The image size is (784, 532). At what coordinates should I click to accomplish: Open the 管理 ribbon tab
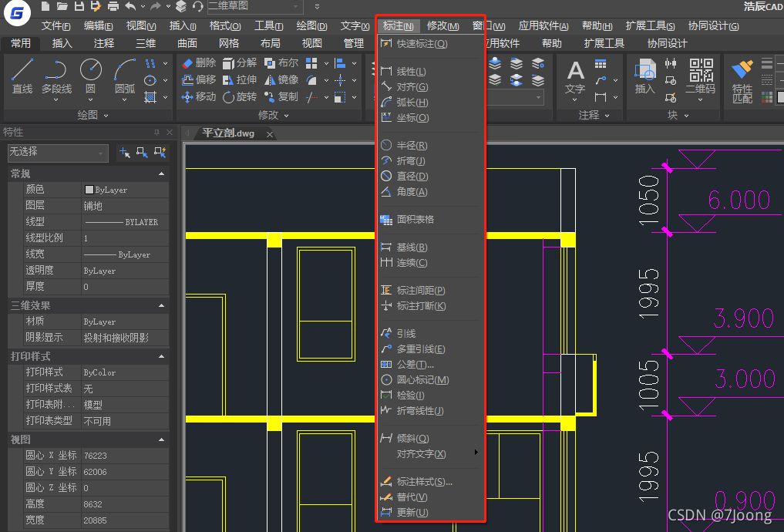[354, 43]
